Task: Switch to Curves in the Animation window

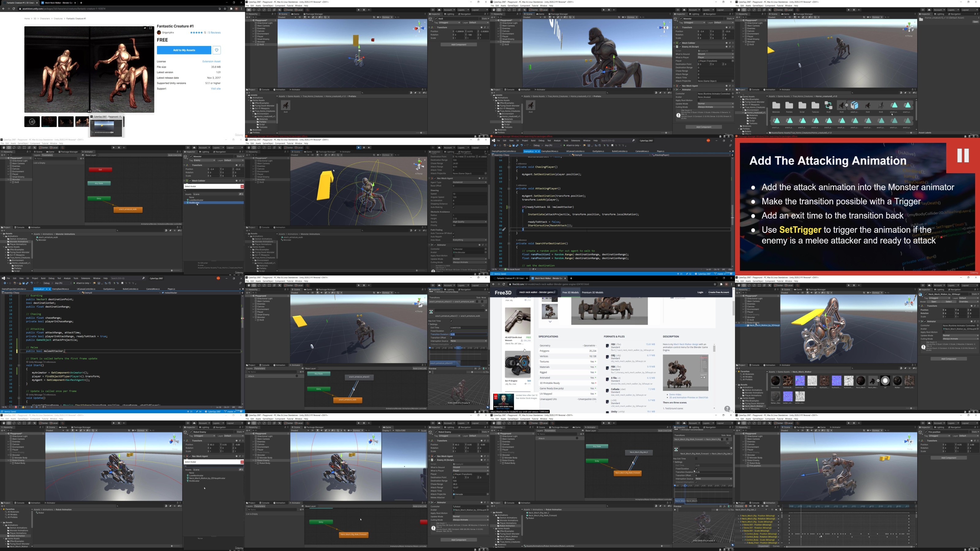Action: click(776, 546)
